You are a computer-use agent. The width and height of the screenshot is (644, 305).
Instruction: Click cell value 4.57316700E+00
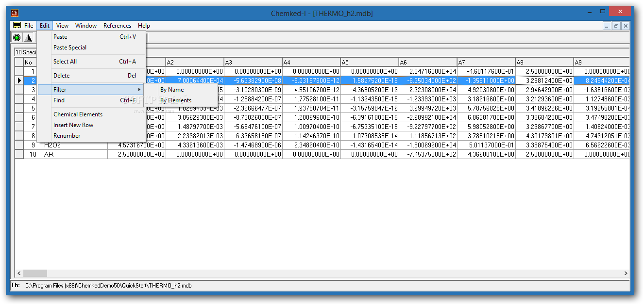coord(136,145)
